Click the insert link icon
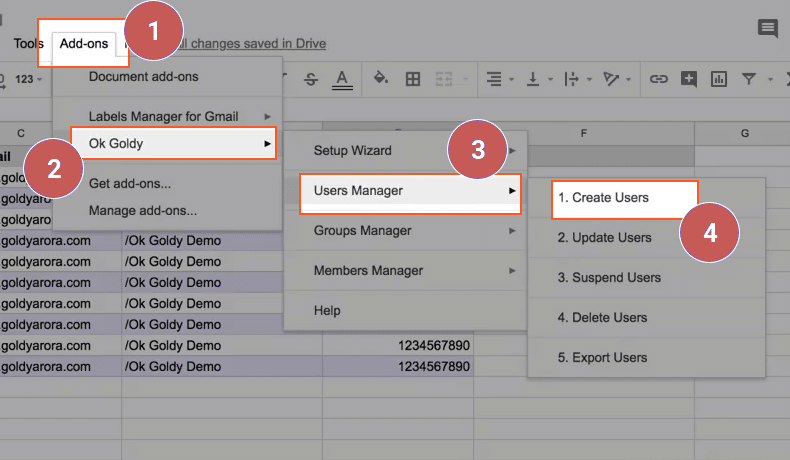This screenshot has height=460, width=790. (x=659, y=79)
